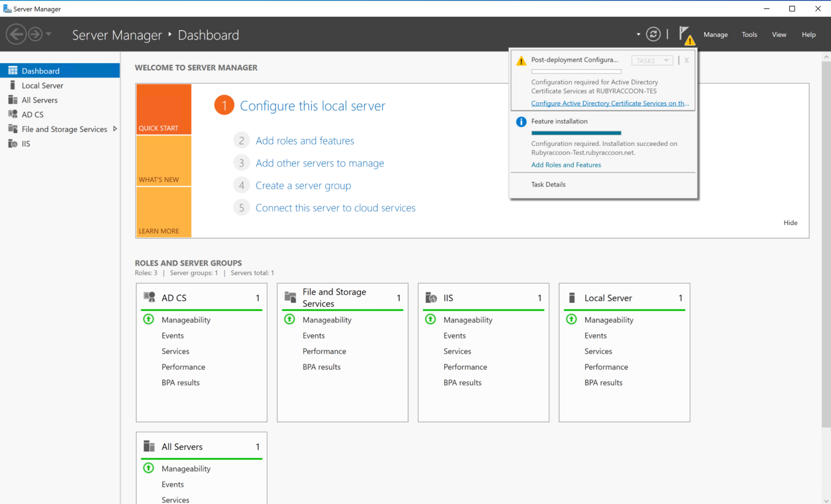Select Local Server in the sidebar
The height and width of the screenshot is (504, 831).
[x=60, y=85]
